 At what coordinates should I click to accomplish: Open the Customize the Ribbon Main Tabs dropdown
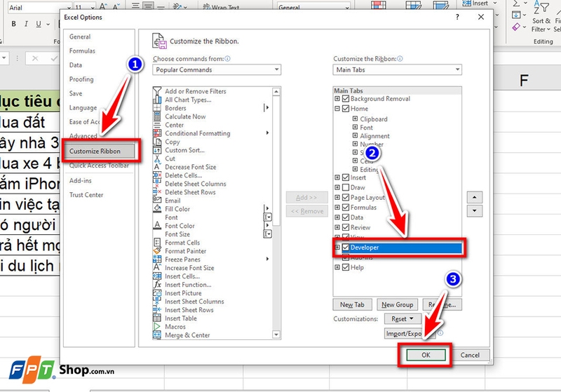[x=397, y=69]
